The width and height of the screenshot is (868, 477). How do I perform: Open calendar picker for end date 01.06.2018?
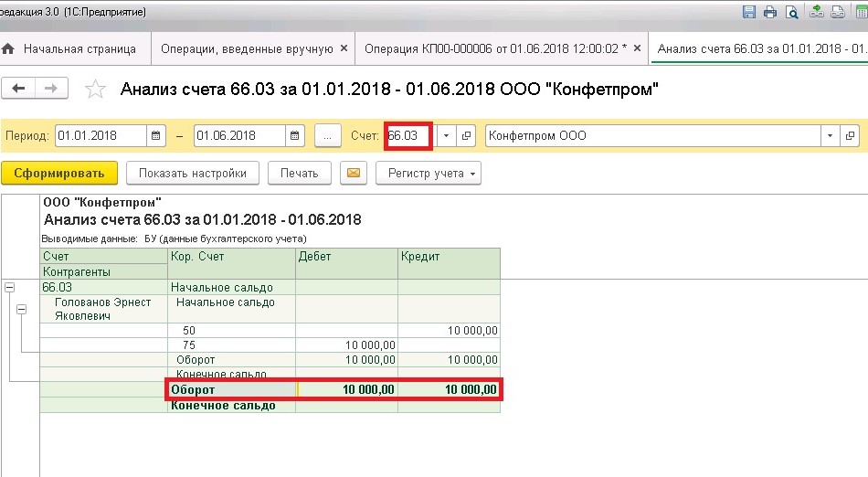[x=294, y=135]
